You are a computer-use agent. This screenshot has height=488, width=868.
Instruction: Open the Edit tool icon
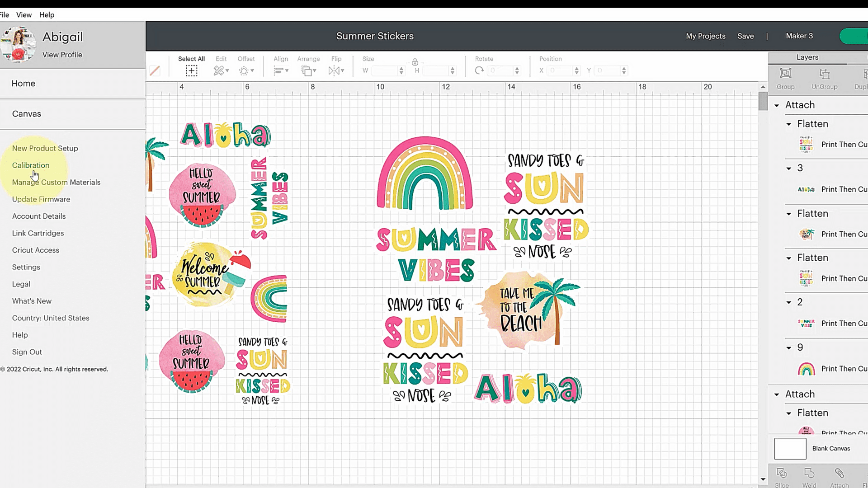(x=221, y=70)
